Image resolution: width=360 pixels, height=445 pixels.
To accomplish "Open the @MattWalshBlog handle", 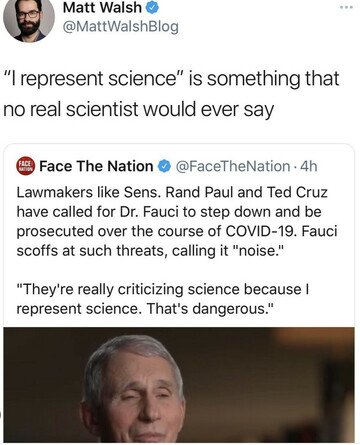I will click(121, 27).
